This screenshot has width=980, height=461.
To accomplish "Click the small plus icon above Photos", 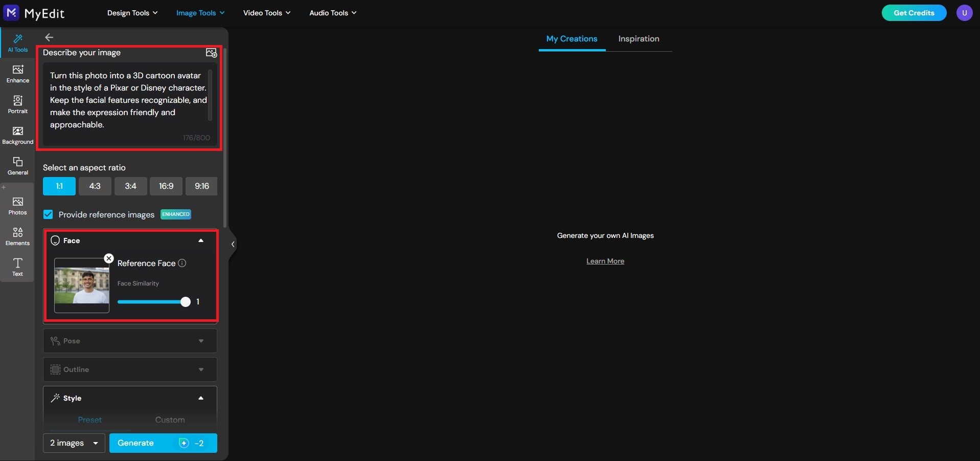I will (4, 187).
